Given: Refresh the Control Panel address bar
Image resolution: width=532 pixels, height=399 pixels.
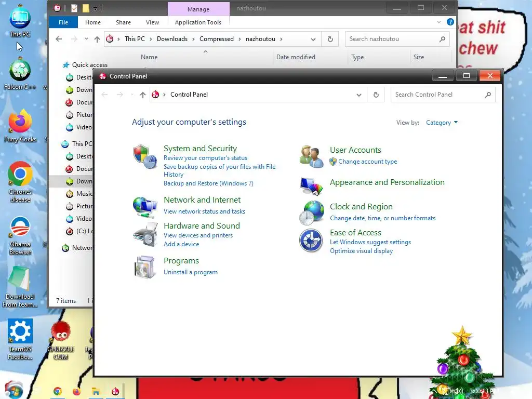Looking at the screenshot, I should (376, 95).
